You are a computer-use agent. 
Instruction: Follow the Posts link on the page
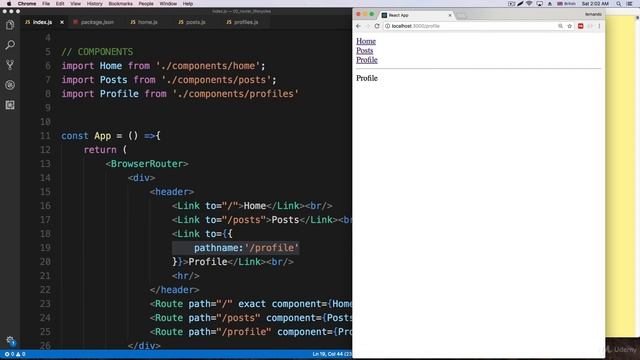pos(364,51)
